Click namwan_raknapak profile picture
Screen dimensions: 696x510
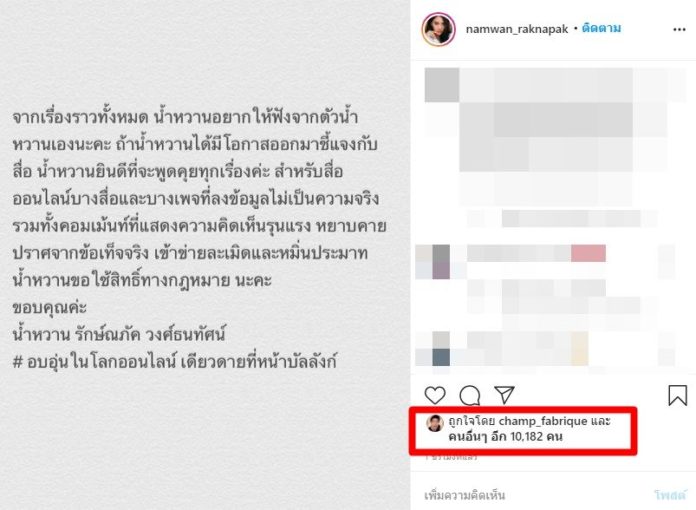tap(439, 29)
